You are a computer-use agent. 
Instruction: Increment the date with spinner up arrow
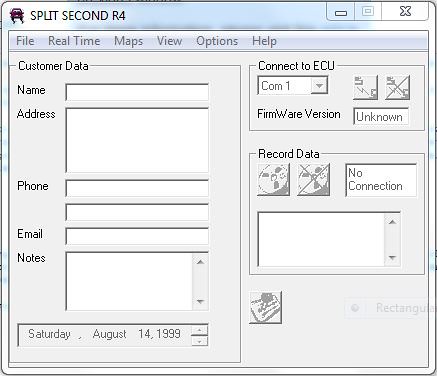199,330
